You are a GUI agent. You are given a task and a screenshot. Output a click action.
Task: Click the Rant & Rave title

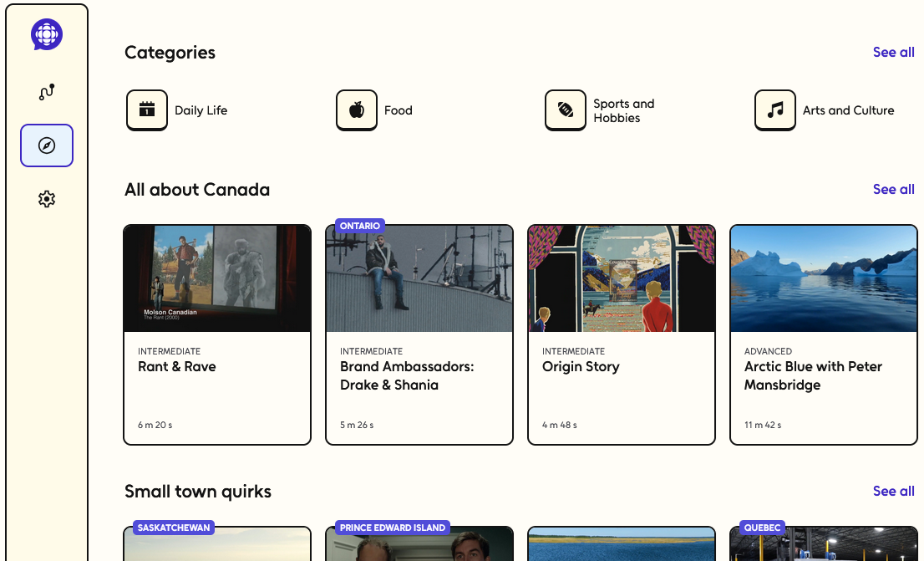[177, 366]
